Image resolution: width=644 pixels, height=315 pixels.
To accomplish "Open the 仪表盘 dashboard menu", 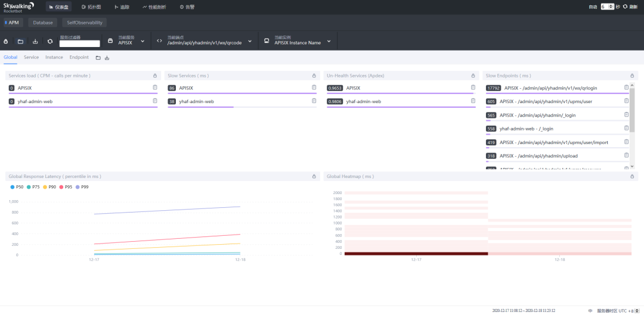I will (x=57, y=7).
